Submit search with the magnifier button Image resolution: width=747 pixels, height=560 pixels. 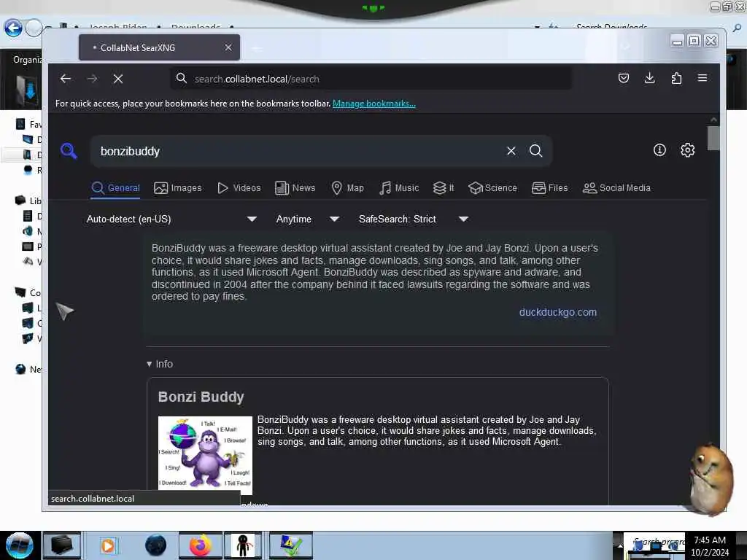[536, 151]
